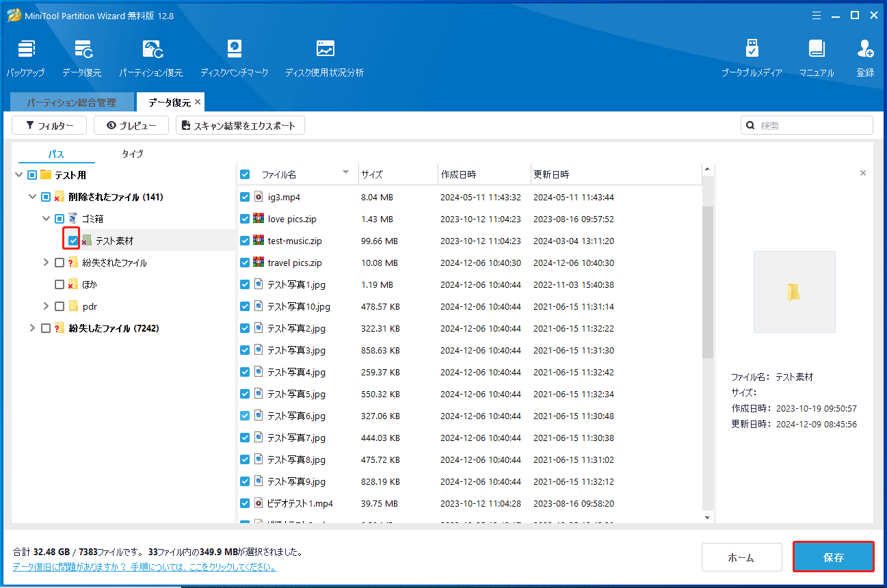Click into the 検索 search field
The width and height of the screenshot is (887, 588).
point(807,126)
